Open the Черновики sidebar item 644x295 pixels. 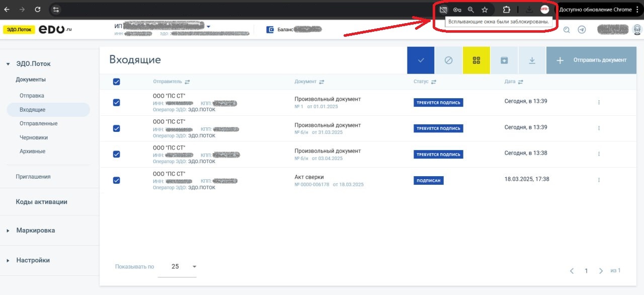pos(33,137)
